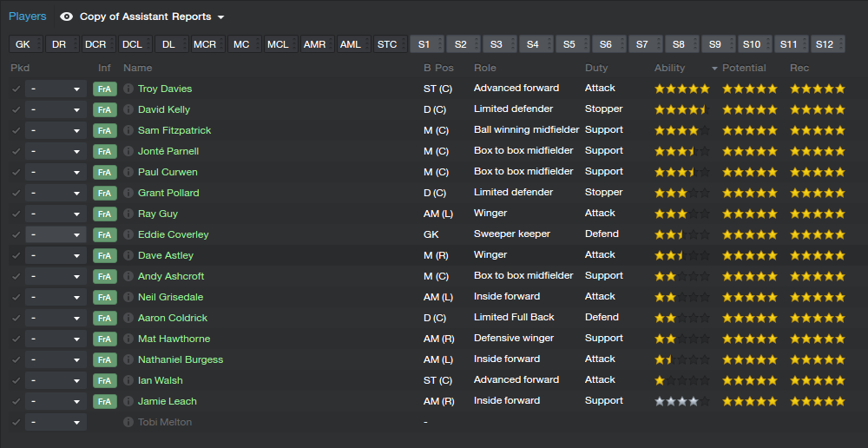The image size is (868, 448).
Task: Click Eddie Coverley recommendation stars
Action: pos(818,234)
